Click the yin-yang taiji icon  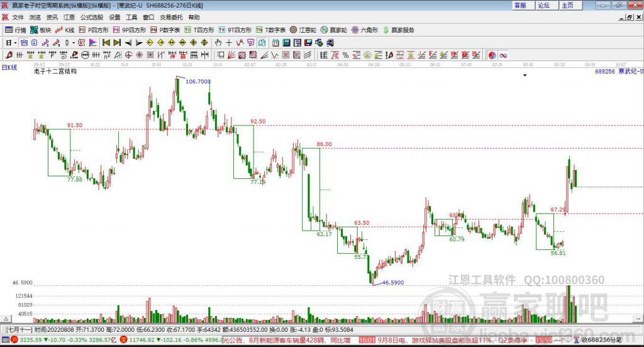click(x=492, y=55)
